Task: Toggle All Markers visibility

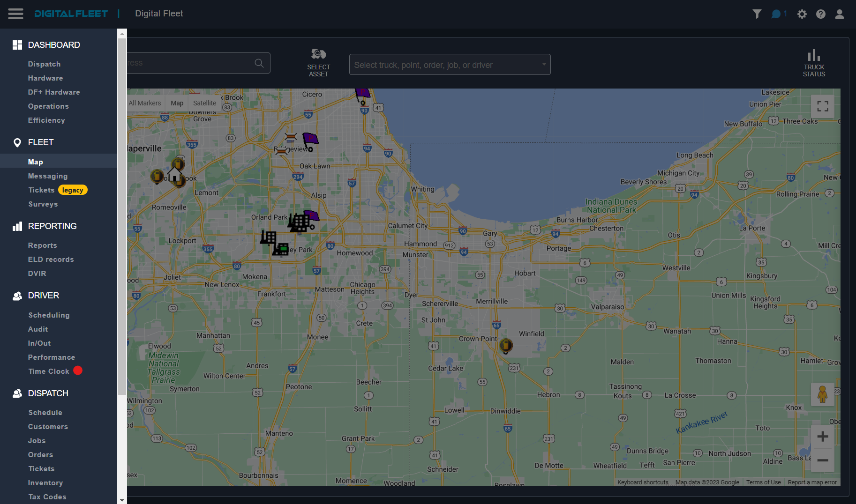Action: 144,103
